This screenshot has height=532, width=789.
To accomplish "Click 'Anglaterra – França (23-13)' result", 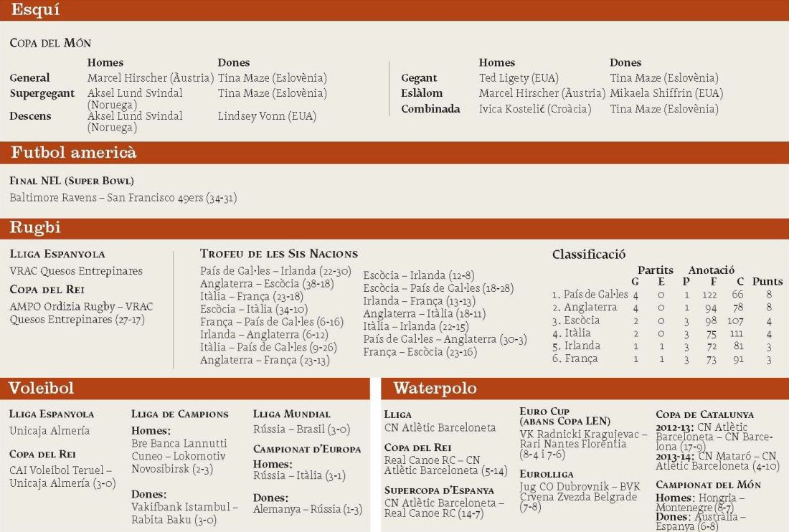I will [265, 360].
